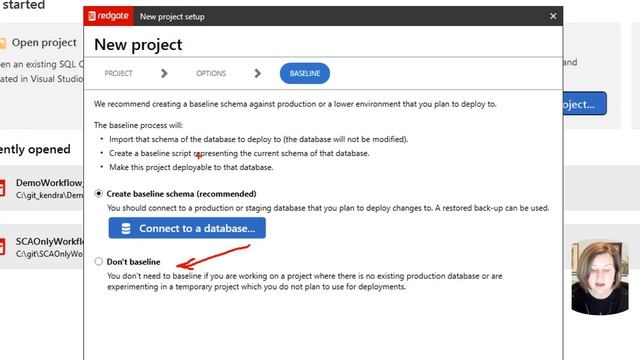Go back to the OPTIONS step
The width and height of the screenshot is (640, 360).
click(x=211, y=73)
